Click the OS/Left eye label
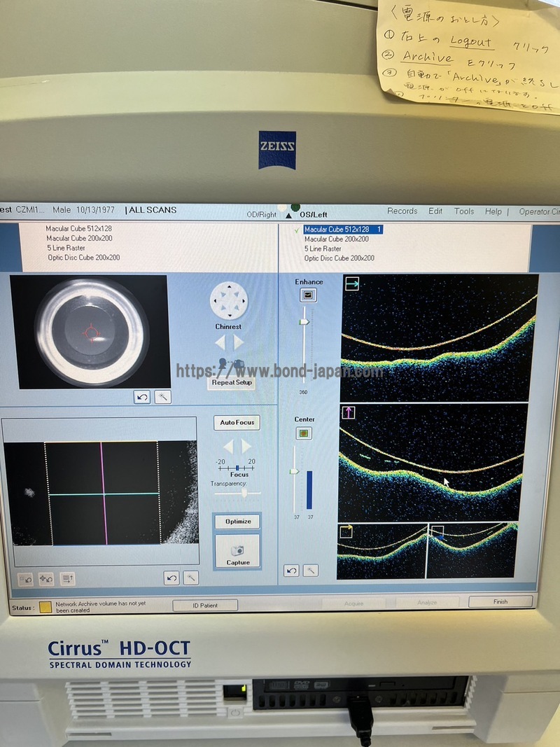 (314, 215)
